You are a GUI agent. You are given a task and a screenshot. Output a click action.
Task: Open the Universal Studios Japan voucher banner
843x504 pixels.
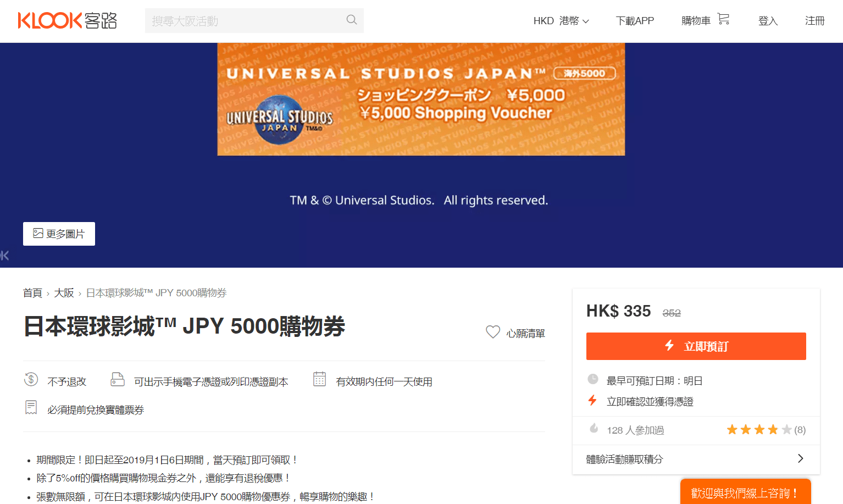click(x=421, y=99)
